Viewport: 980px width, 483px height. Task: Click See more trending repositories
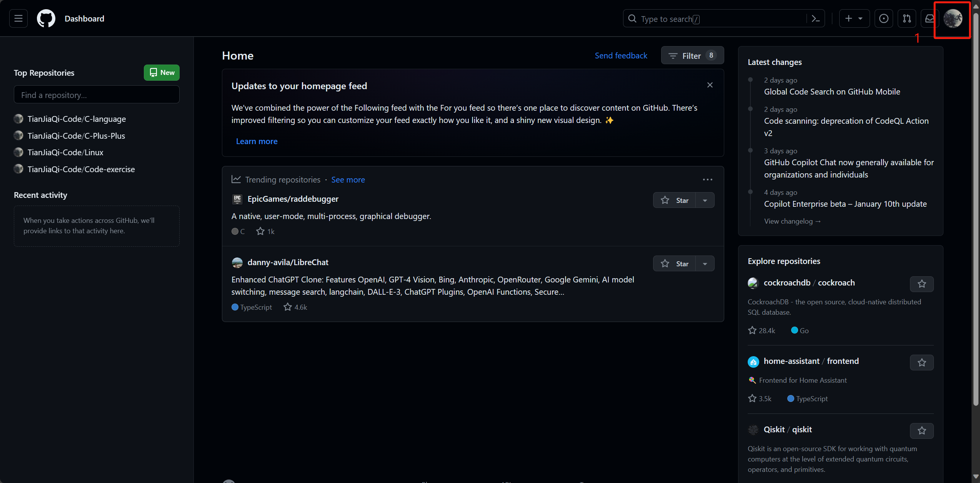click(348, 179)
